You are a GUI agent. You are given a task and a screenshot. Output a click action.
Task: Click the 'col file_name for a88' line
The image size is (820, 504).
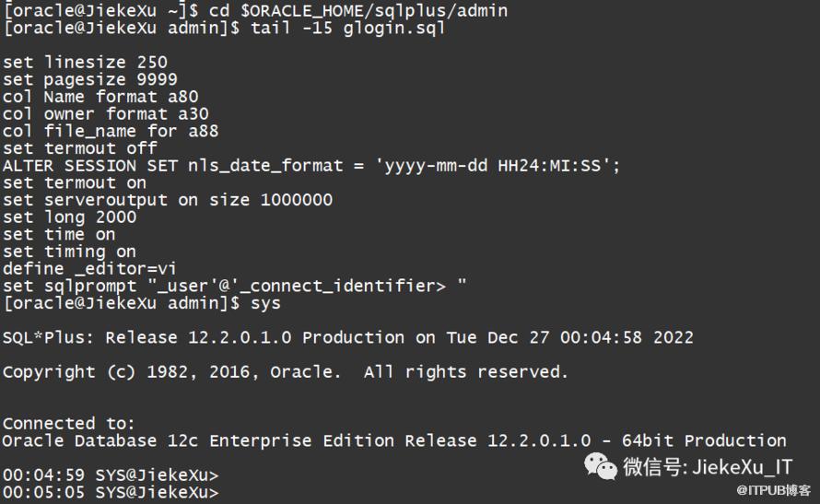point(111,131)
